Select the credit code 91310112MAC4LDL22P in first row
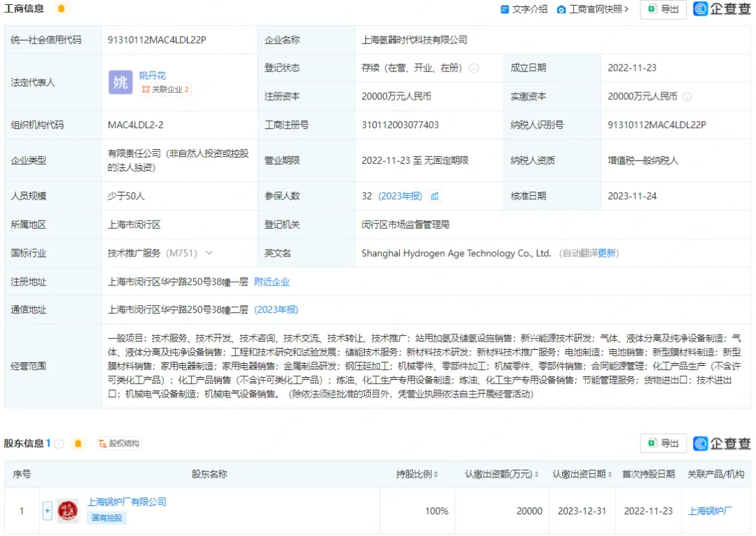Image resolution: width=756 pixels, height=536 pixels. pyautogui.click(x=157, y=40)
